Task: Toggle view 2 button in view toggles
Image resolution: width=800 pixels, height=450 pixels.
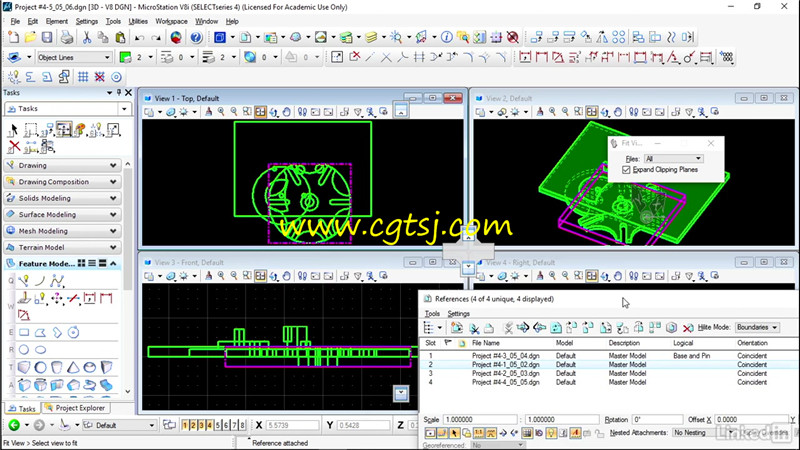Action: [x=193, y=425]
